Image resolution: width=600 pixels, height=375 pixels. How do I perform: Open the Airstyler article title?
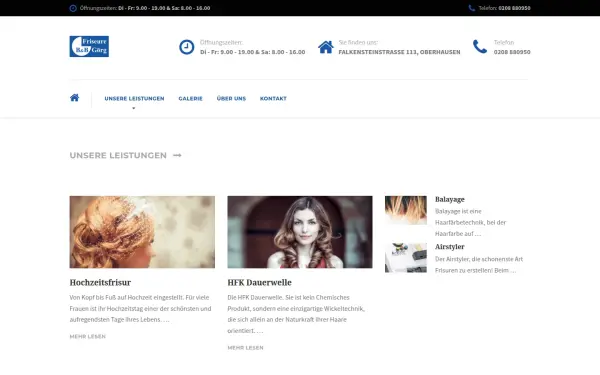[450, 247]
